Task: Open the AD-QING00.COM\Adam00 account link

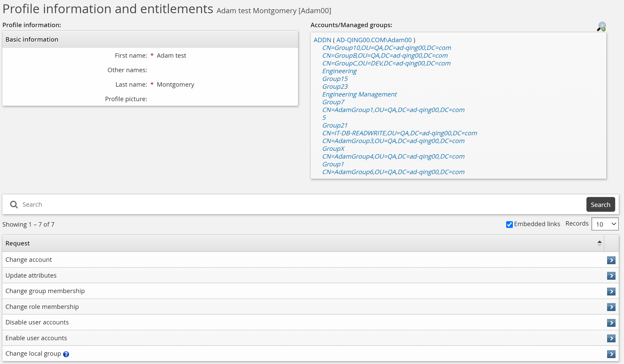Action: coord(374,40)
